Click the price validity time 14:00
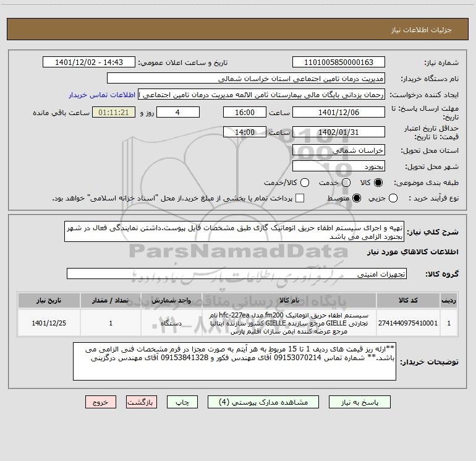The width and height of the screenshot is (476, 461). pyautogui.click(x=245, y=132)
